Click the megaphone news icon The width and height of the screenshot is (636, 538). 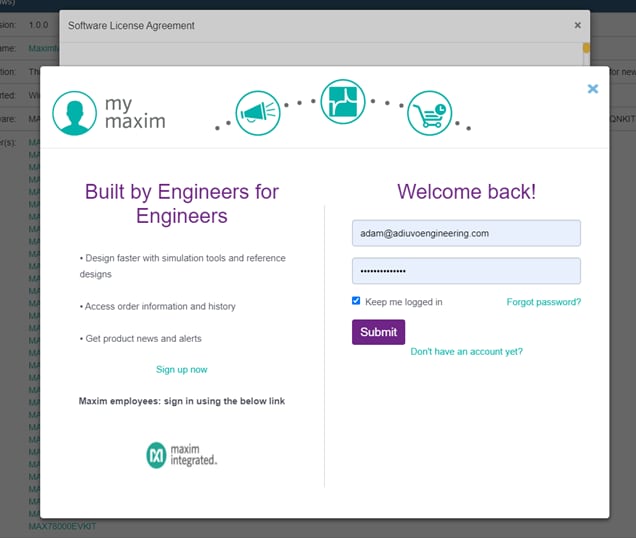[257, 113]
